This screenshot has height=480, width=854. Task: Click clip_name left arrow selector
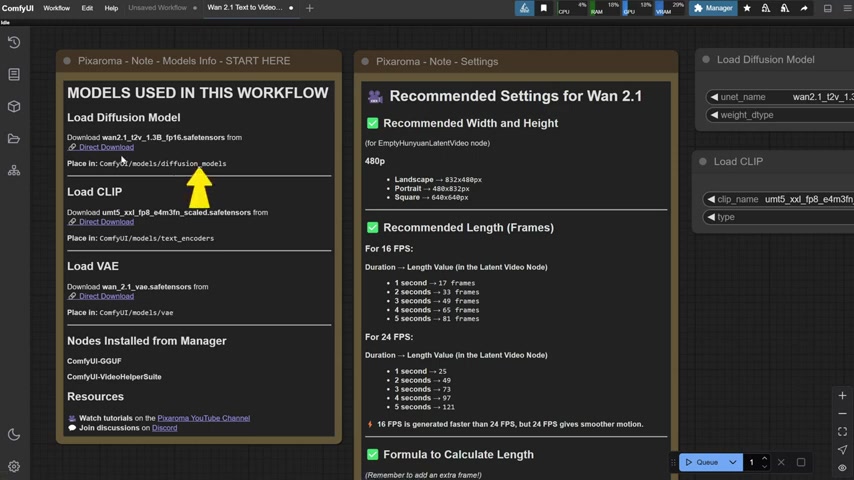[711, 199]
